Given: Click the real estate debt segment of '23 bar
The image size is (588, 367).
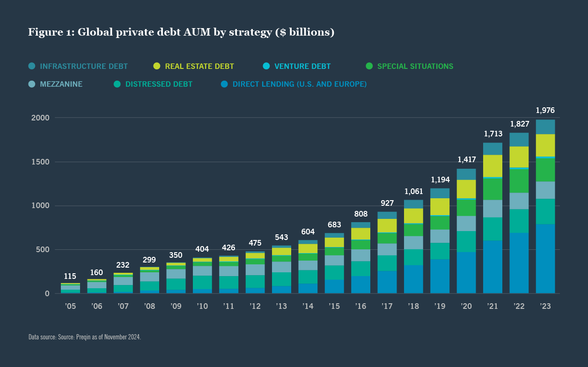Looking at the screenshot, I should coord(545,145).
